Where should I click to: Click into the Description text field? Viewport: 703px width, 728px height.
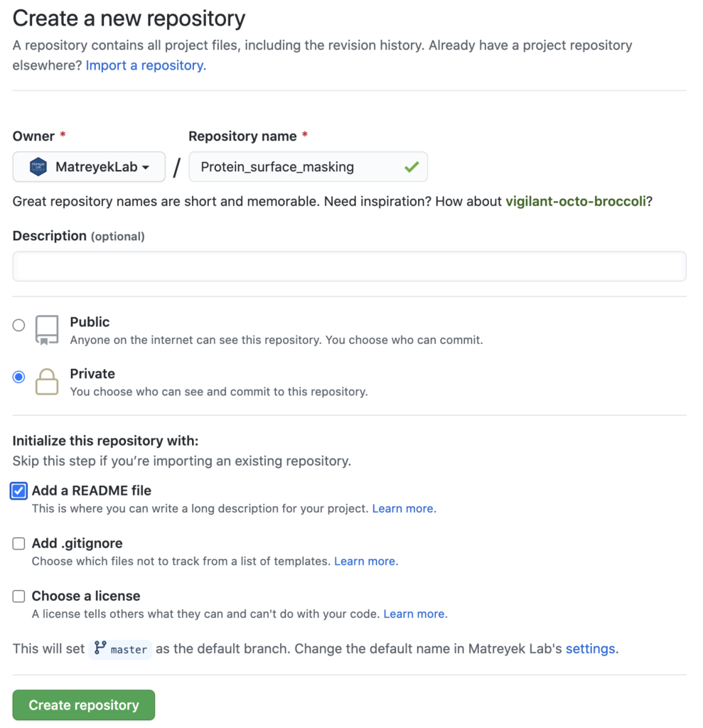coord(349,266)
